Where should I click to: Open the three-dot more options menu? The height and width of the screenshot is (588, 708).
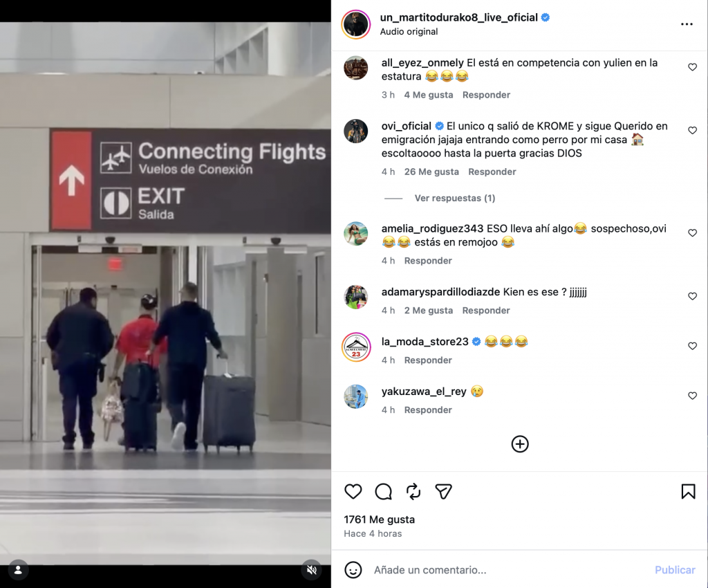coord(687,24)
